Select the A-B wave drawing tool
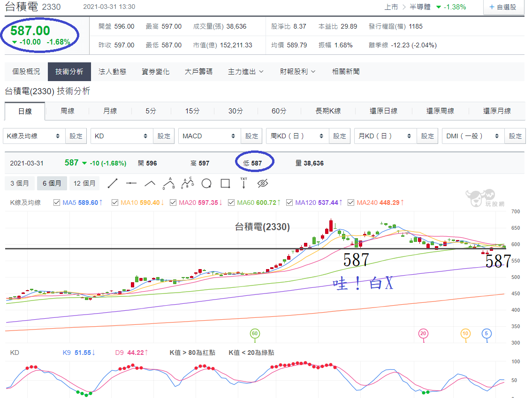This screenshot has width=532, height=398. click(168, 183)
